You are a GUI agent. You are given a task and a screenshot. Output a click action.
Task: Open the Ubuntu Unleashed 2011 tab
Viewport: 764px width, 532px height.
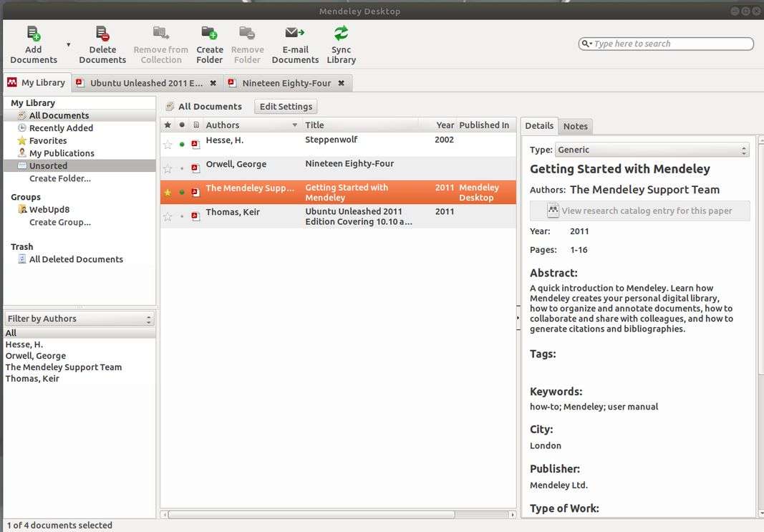tap(147, 83)
